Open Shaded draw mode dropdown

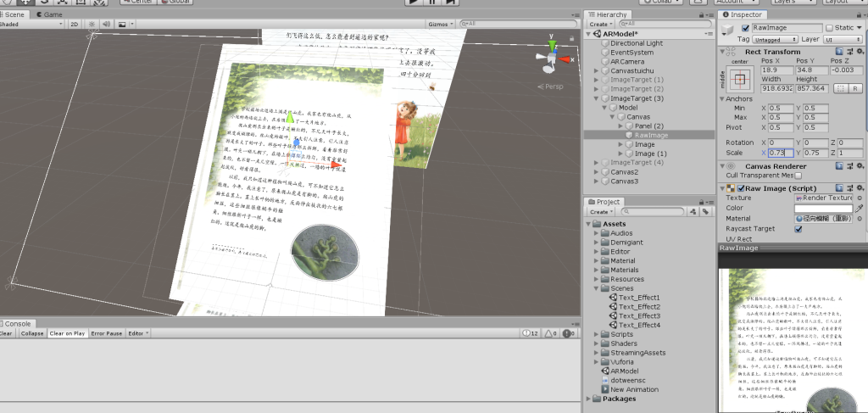point(32,24)
